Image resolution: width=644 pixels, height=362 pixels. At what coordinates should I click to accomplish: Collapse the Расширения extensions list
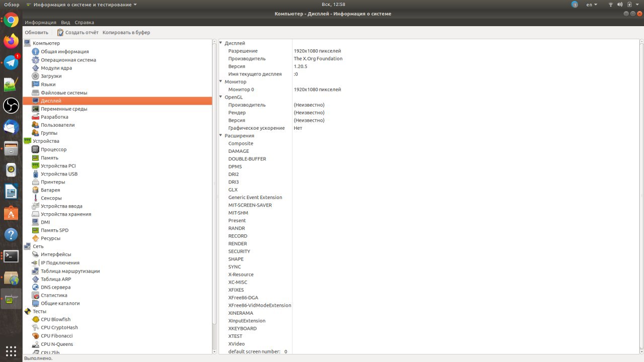pos(221,136)
